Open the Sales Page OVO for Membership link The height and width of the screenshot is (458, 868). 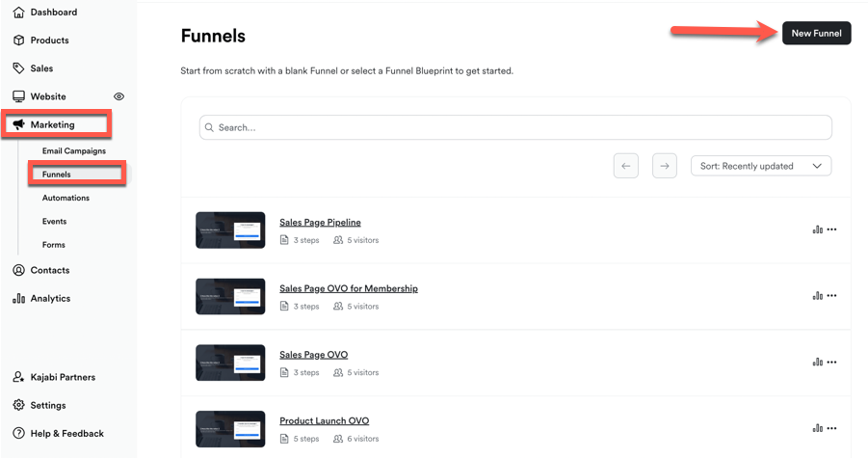(x=348, y=288)
